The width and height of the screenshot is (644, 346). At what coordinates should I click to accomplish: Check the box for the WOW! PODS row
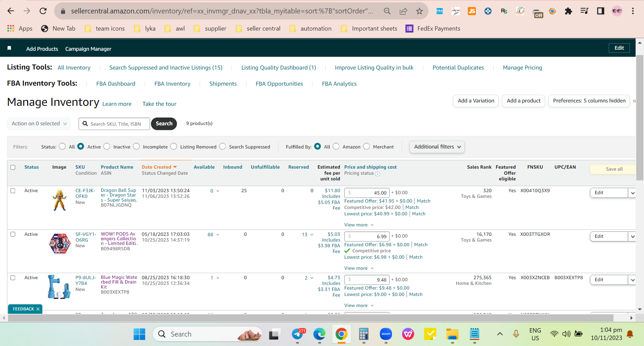pyautogui.click(x=13, y=234)
